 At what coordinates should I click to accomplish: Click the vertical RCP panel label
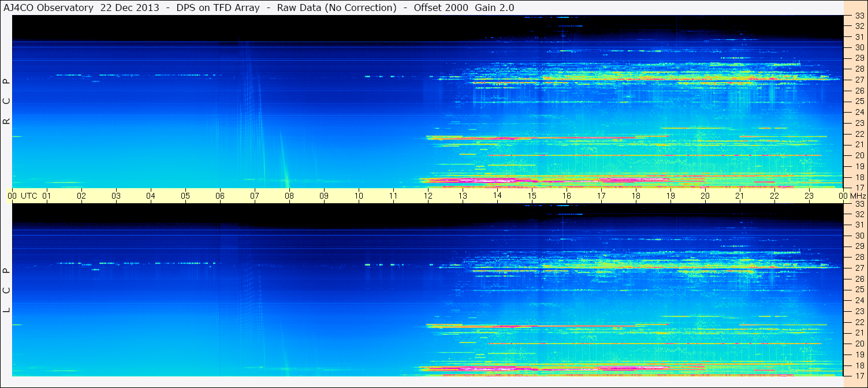pyautogui.click(x=7, y=101)
